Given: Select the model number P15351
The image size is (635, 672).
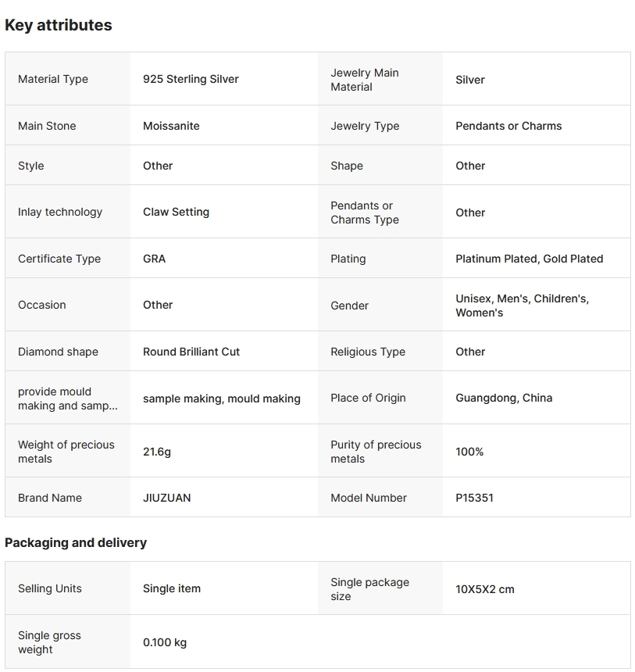Looking at the screenshot, I should point(474,498).
